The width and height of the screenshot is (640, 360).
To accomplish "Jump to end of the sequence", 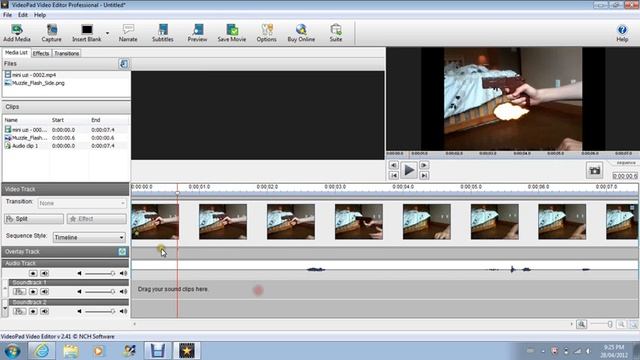I will click(424, 175).
